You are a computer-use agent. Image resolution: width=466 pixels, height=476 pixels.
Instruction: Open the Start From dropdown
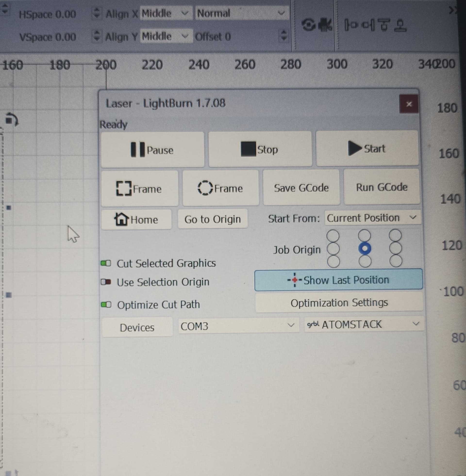click(372, 218)
